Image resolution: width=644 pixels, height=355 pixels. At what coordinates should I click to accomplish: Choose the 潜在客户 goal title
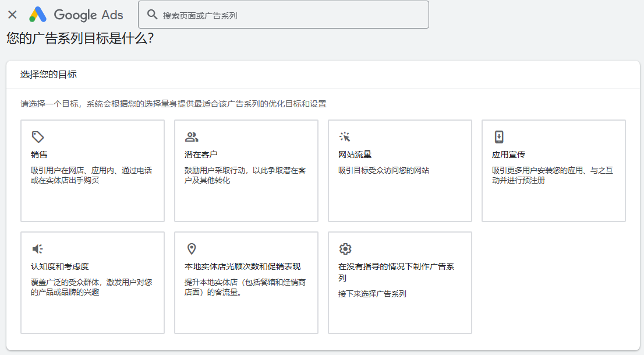tap(201, 154)
